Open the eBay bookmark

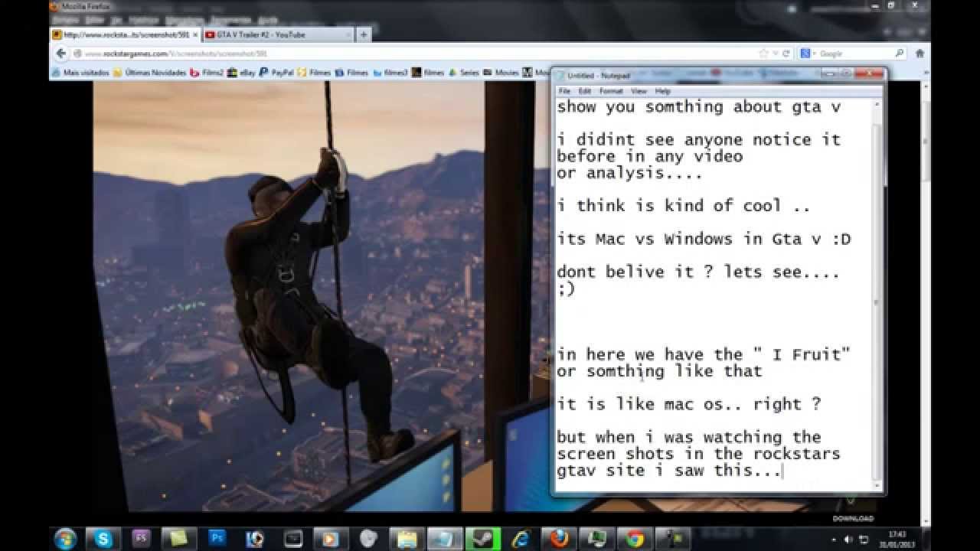(241, 73)
